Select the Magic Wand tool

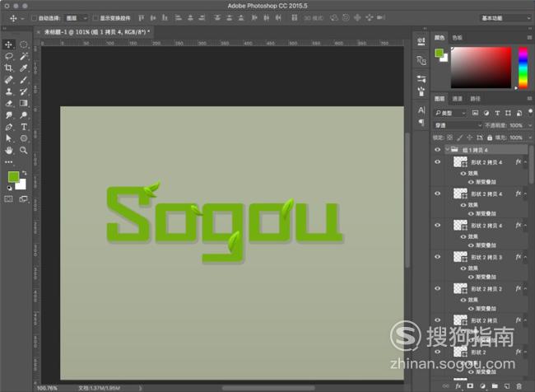tap(23, 56)
